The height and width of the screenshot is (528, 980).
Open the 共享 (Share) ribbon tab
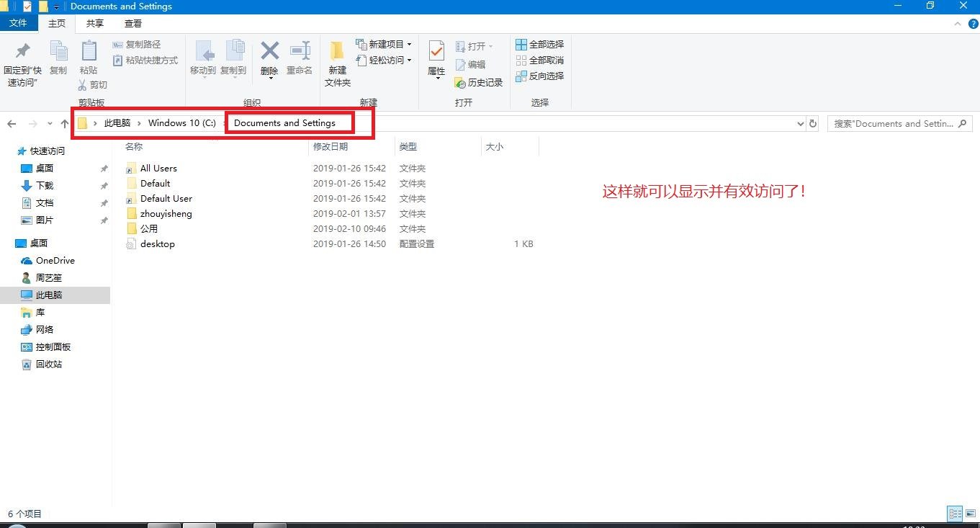94,23
